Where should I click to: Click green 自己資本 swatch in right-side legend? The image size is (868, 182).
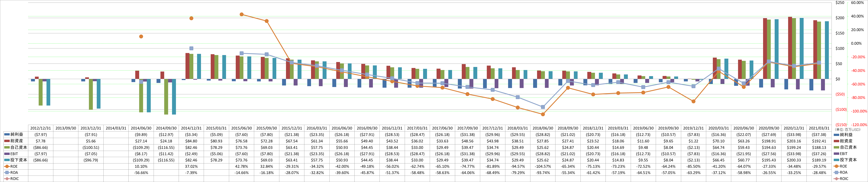point(836,147)
